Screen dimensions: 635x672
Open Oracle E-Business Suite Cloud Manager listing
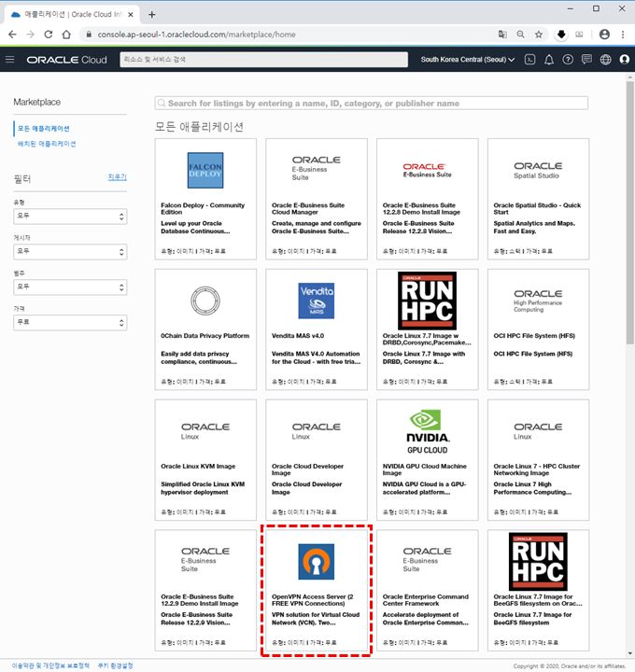[317, 199]
